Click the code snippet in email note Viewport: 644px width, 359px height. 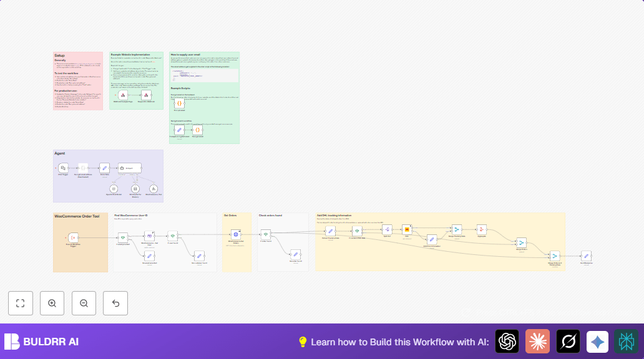204,75
